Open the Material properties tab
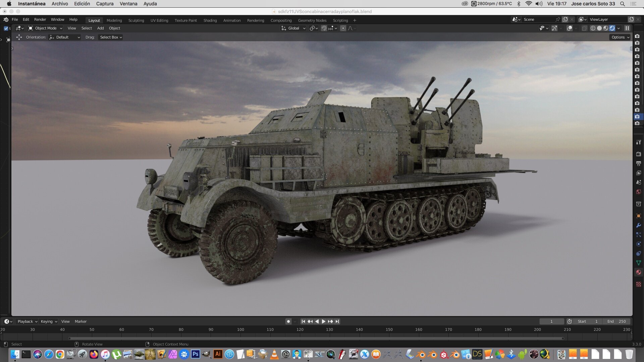This screenshot has width=644, height=362. (x=638, y=272)
